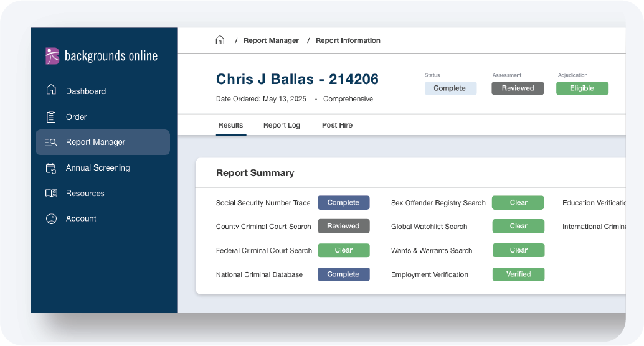
Task: Click the Account smiley face icon
Action: point(52,218)
